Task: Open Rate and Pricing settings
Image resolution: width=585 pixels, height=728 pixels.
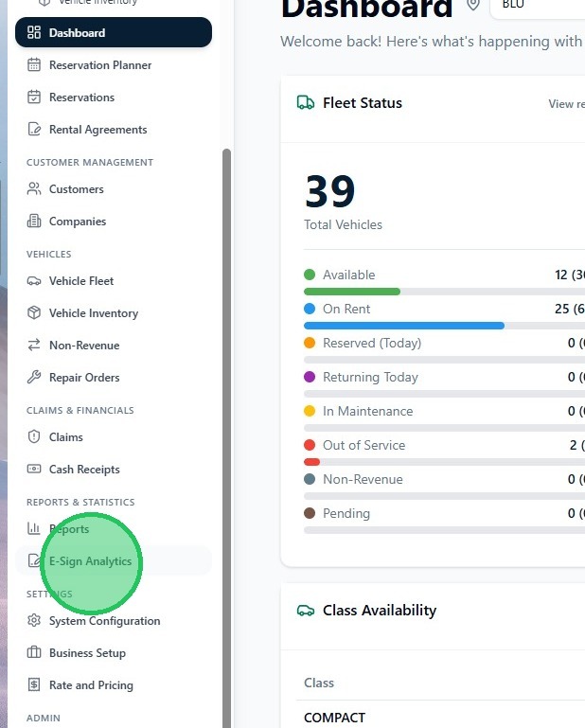Action: (x=114, y=684)
